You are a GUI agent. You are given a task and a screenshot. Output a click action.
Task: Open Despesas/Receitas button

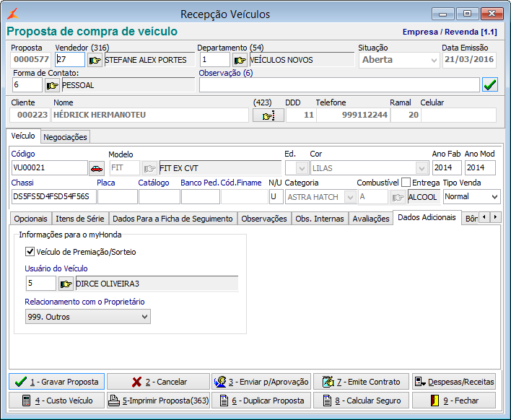(x=454, y=382)
